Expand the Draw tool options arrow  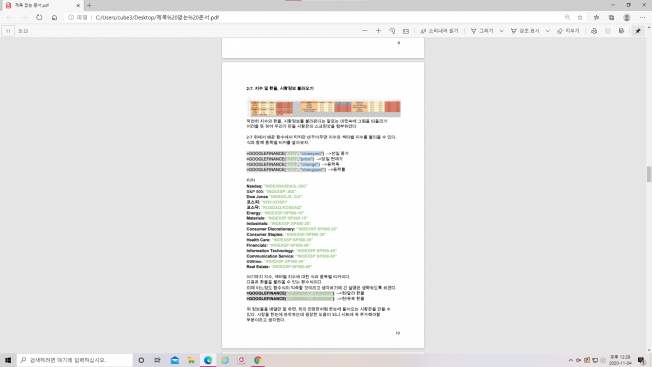[x=501, y=31]
